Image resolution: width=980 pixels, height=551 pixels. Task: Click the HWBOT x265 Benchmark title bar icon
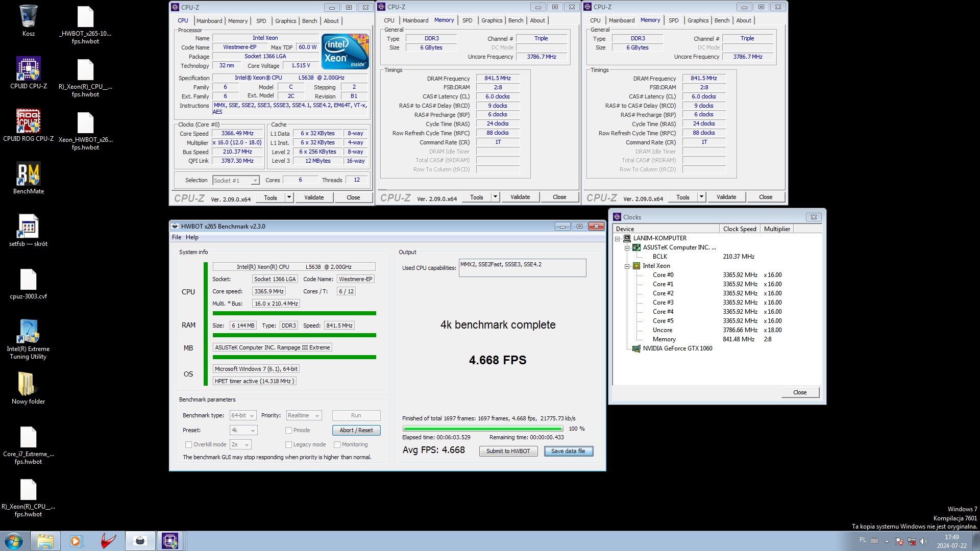point(175,226)
